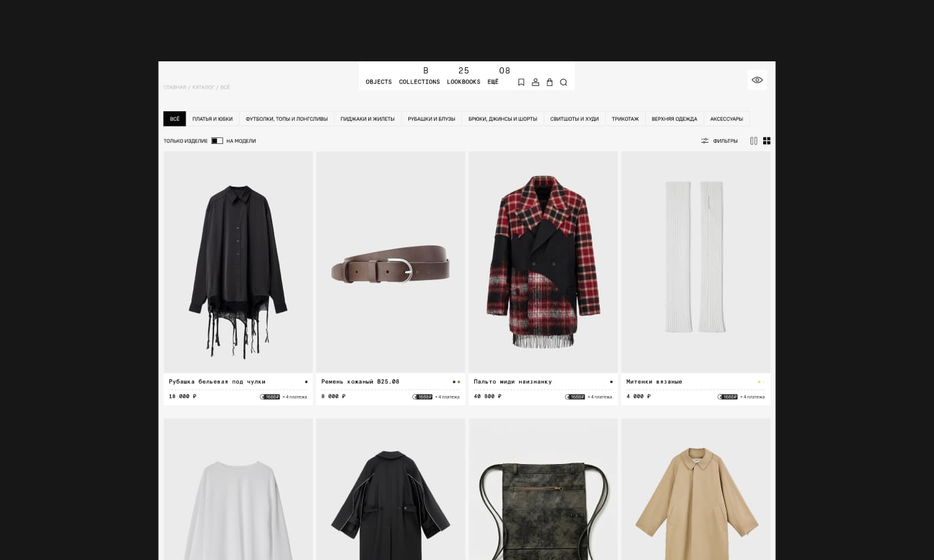The height and width of the screenshot is (560, 934).
Task: Expand the ЕЩЁ menu
Action: [493, 82]
